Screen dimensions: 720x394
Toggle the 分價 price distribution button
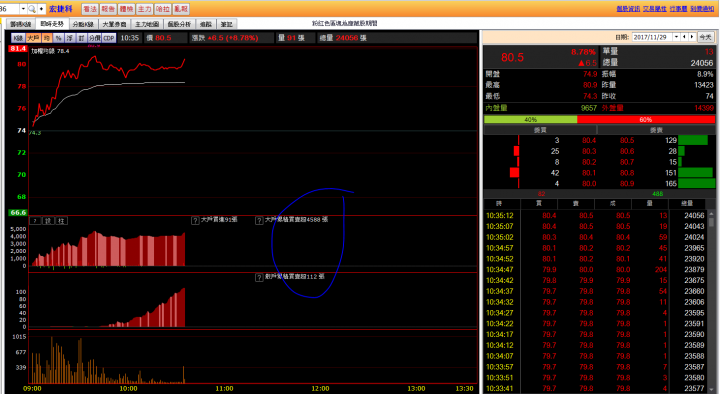coord(94,38)
